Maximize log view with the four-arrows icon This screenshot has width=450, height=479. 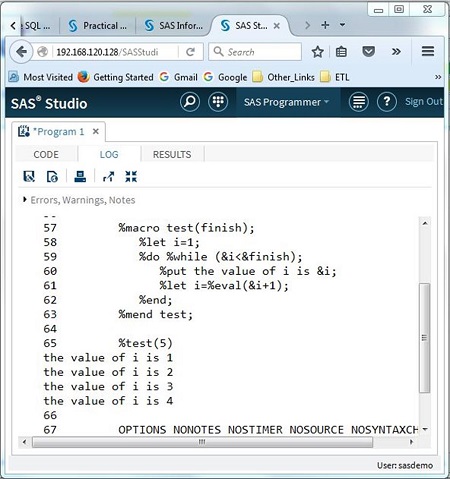131,176
